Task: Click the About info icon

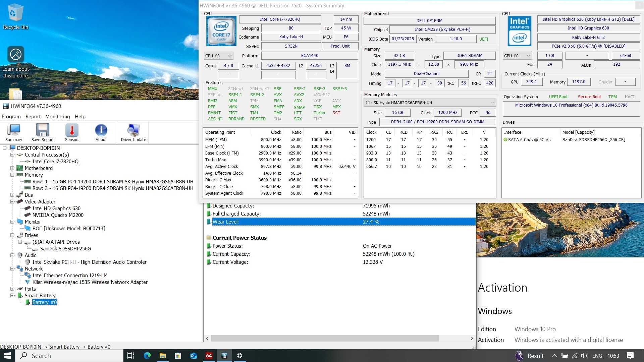Action: [101, 133]
